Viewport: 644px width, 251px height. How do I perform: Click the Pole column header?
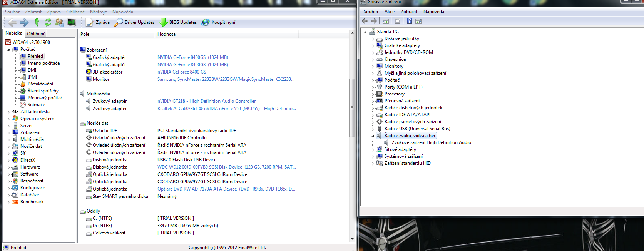pos(116,34)
